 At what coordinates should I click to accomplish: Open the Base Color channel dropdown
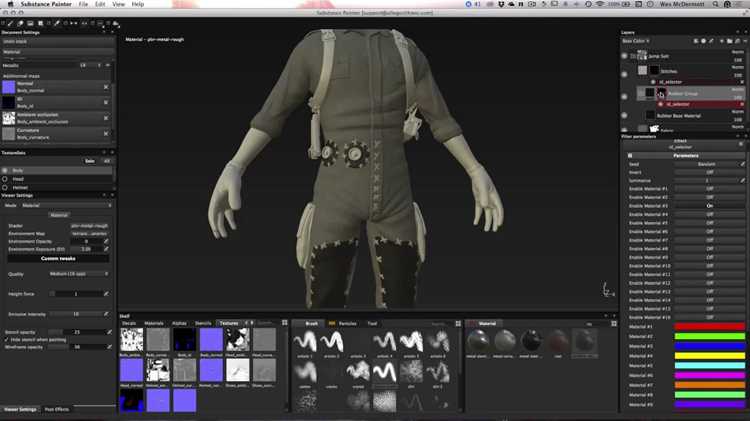[x=636, y=41]
